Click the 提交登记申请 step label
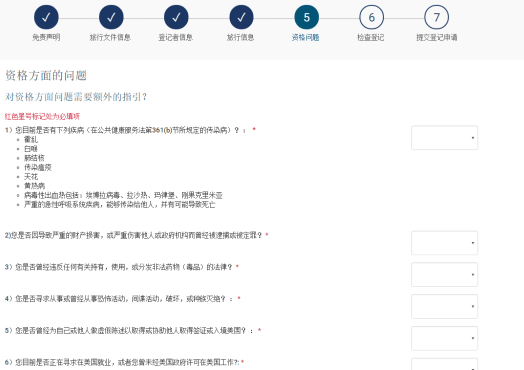 pyautogui.click(x=436, y=37)
